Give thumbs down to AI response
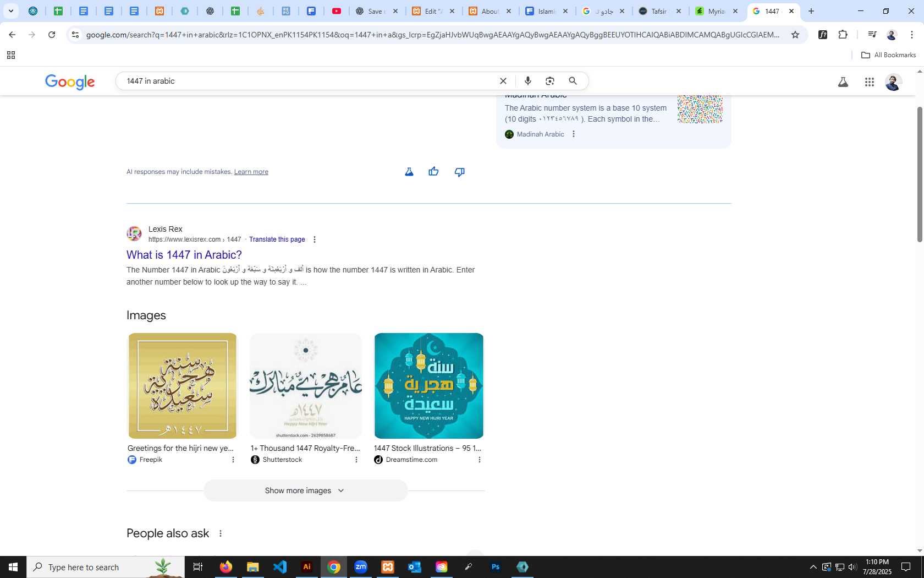 [x=460, y=172]
